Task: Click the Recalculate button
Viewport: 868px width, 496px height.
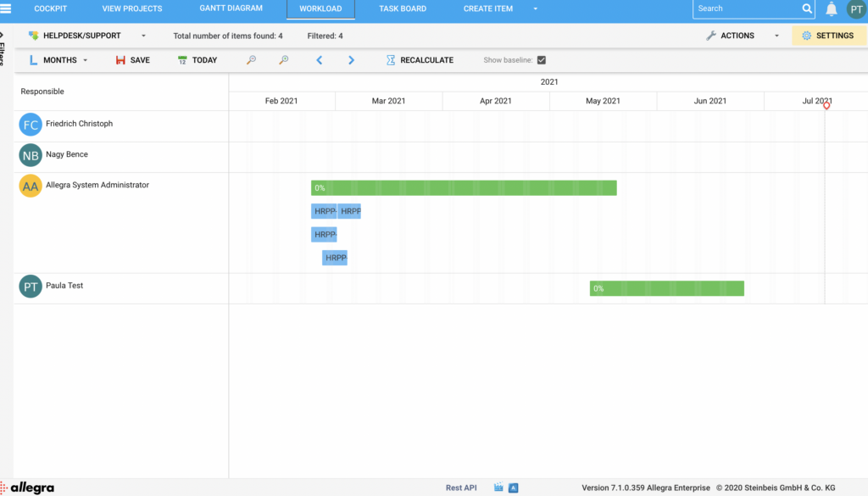Action: tap(420, 60)
